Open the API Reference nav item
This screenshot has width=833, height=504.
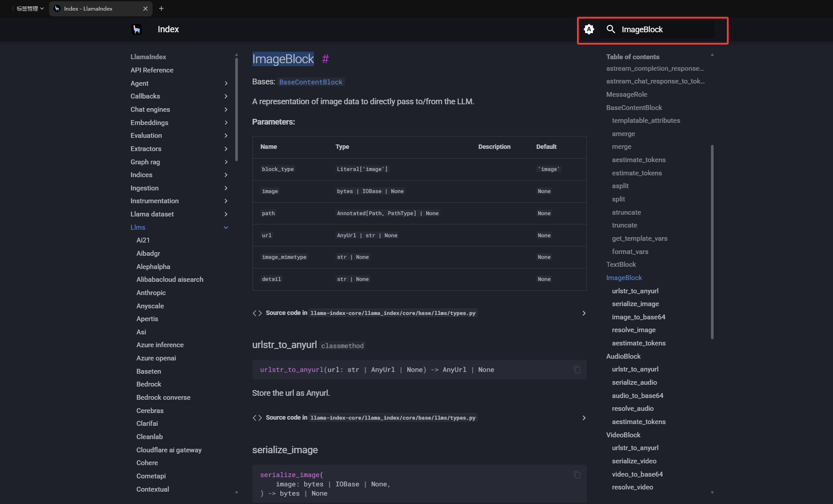pos(152,70)
